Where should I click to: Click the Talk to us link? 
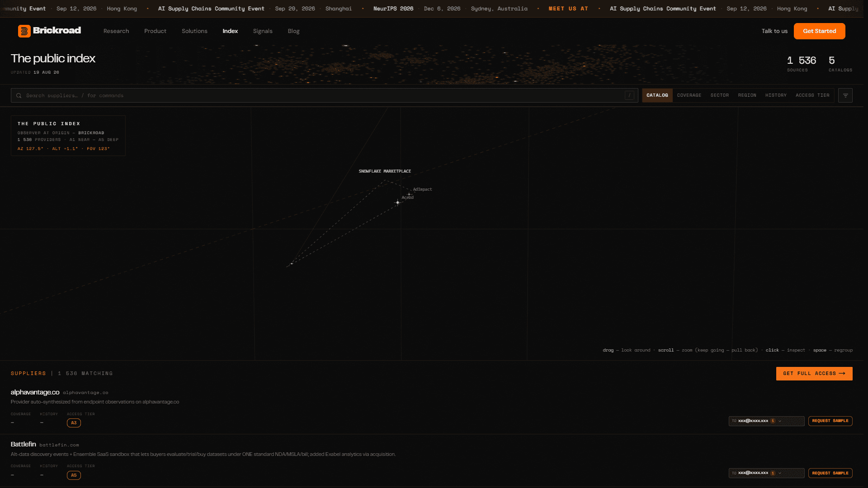tap(774, 31)
